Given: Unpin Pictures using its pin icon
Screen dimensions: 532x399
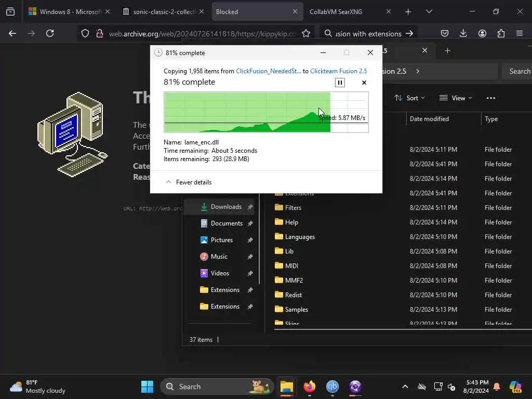Looking at the screenshot, I should tap(250, 240).
